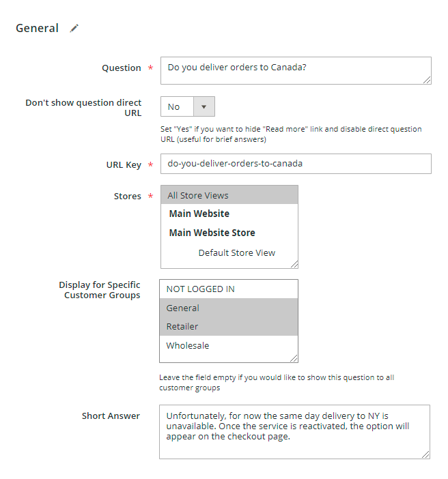Select All Store Views option
The width and height of the screenshot is (448, 479).
pyautogui.click(x=229, y=195)
